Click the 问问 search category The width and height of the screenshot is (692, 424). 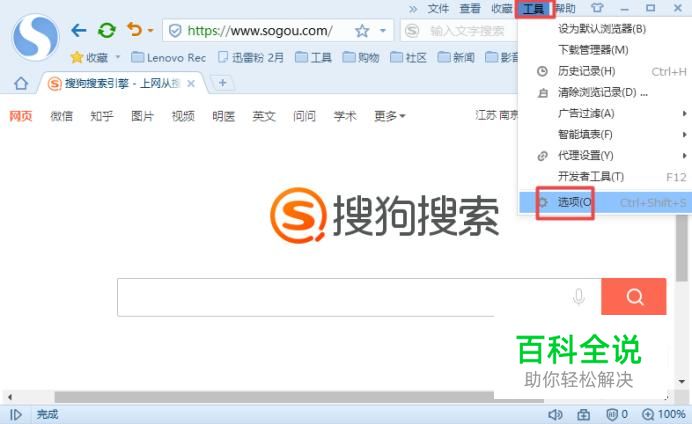(x=305, y=116)
